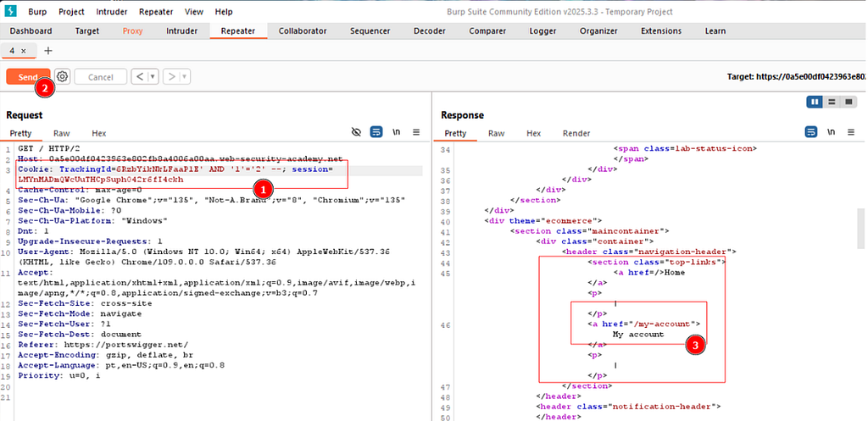Click 'Sec-Fetch-Dest: document' header line
Viewport: 868px width, 421px height.
80,335
